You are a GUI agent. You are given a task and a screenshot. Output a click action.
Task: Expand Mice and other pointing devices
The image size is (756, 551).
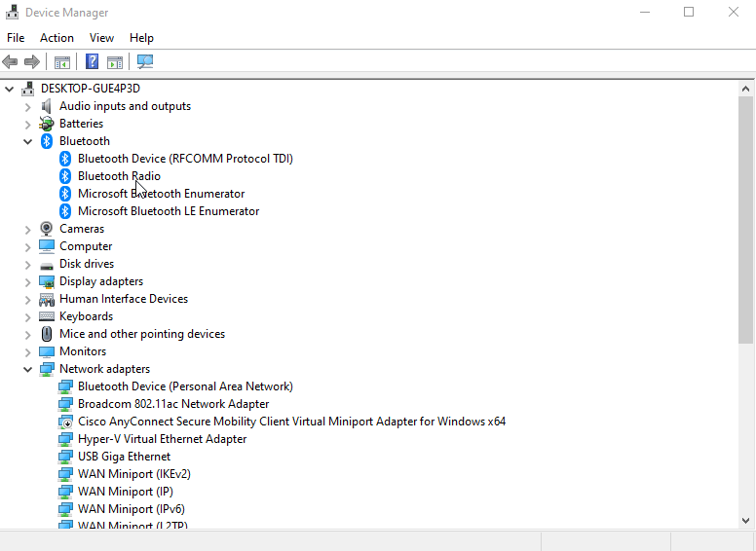[27, 335]
